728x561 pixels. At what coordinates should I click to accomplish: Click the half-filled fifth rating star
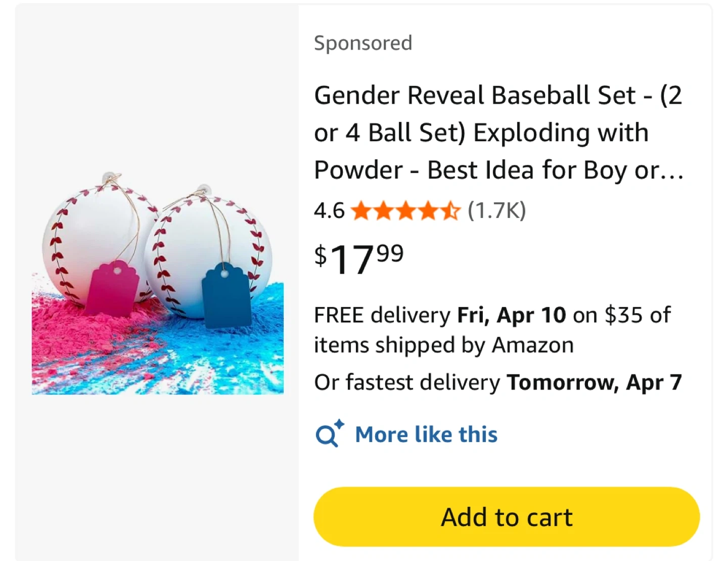[x=450, y=211]
